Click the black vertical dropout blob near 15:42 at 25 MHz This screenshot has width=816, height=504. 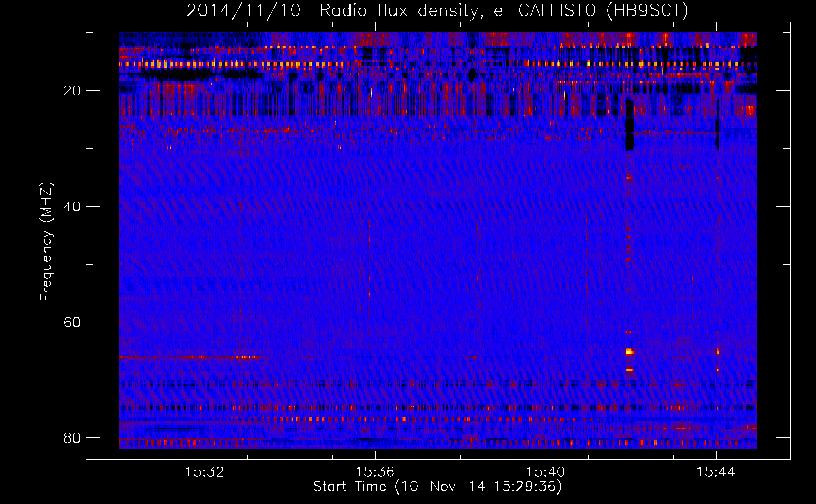(629, 125)
